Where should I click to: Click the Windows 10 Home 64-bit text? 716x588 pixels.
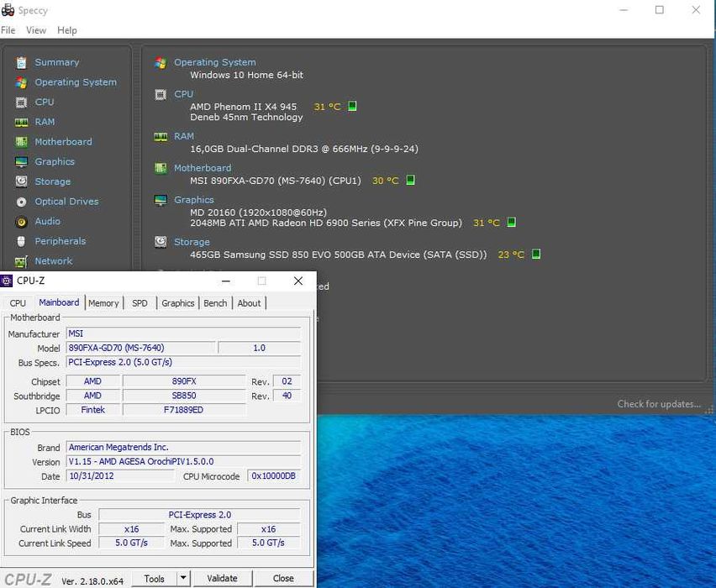click(x=246, y=75)
